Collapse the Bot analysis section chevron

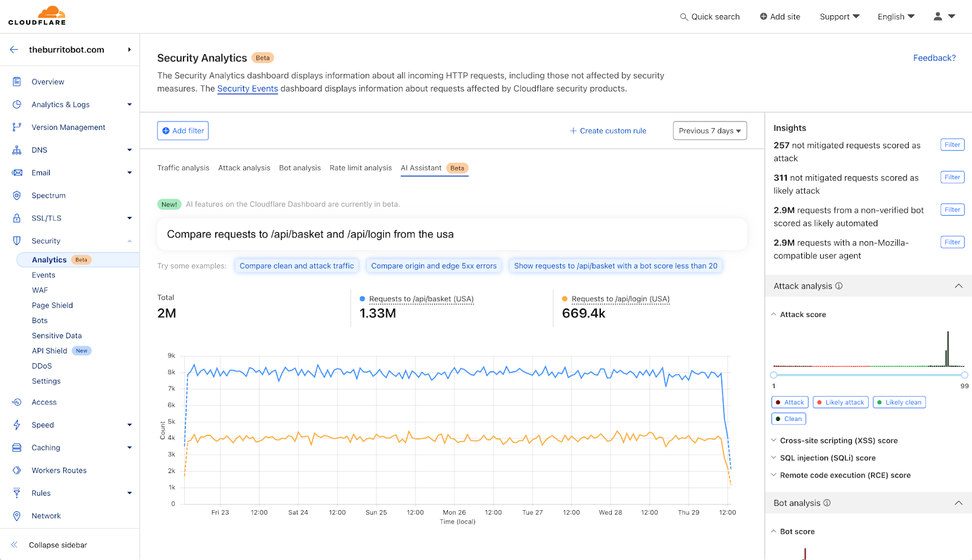(x=959, y=503)
